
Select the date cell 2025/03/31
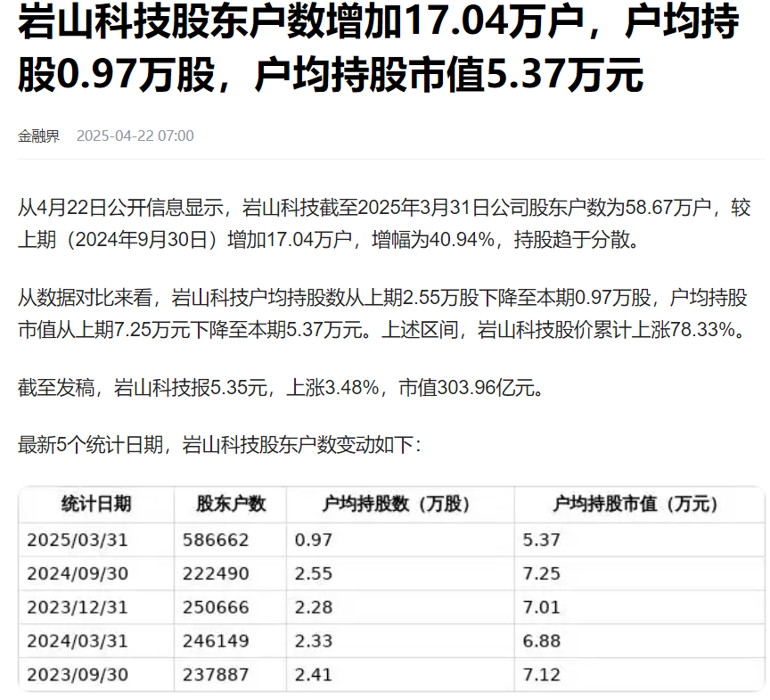tap(78, 539)
